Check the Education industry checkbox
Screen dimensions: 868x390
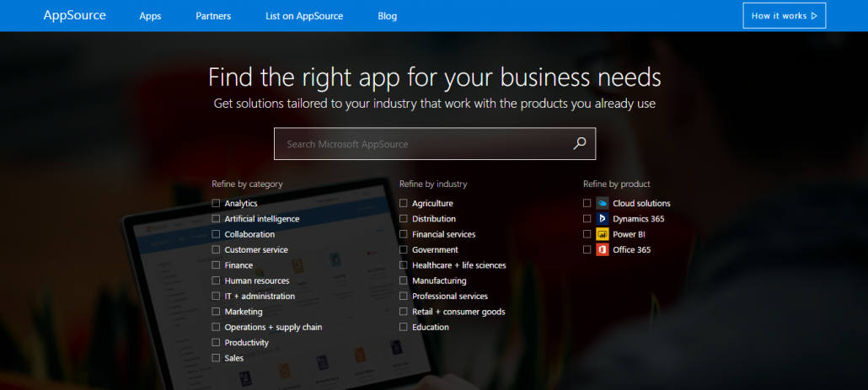tap(404, 327)
